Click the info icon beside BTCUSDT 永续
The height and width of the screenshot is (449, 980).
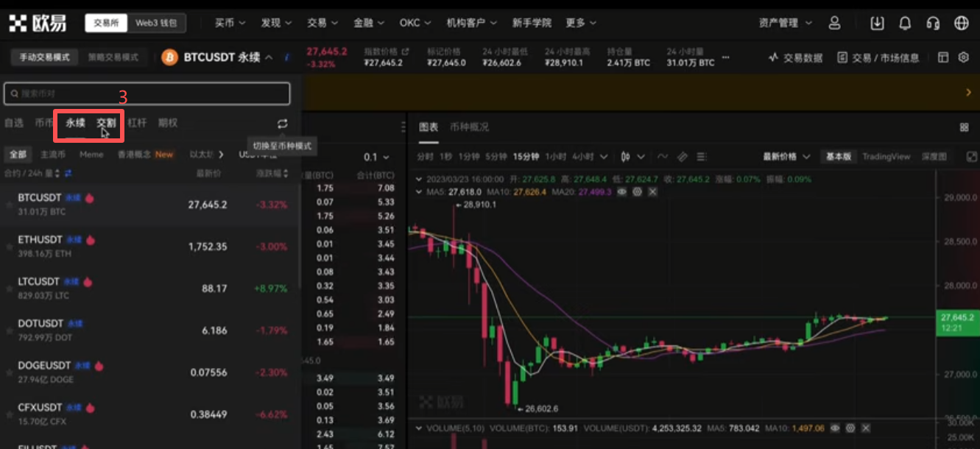pyautogui.click(x=286, y=57)
